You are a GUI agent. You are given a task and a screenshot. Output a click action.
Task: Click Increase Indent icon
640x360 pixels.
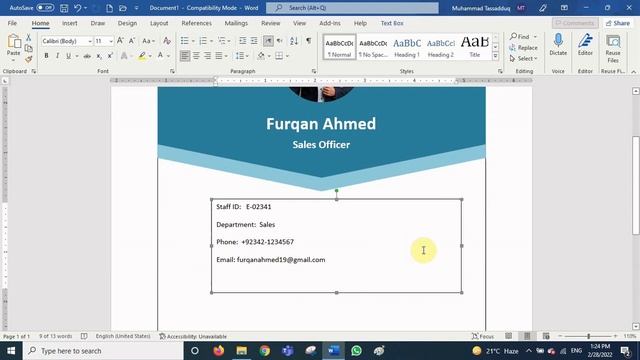click(x=254, y=41)
